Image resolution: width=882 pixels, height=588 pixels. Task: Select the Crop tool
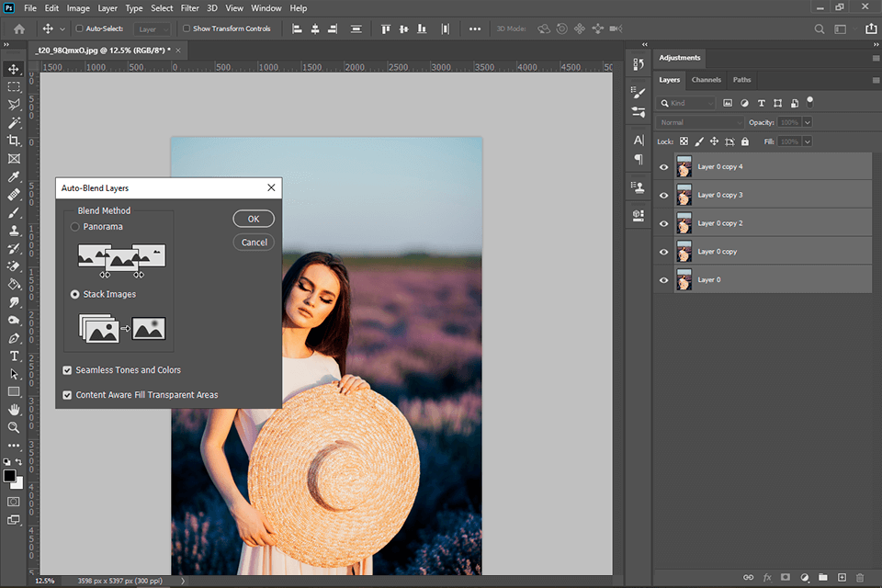click(14, 141)
